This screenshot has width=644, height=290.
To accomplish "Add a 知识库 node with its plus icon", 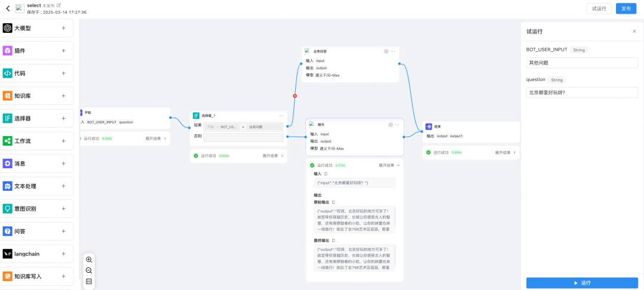I will [x=63, y=95].
